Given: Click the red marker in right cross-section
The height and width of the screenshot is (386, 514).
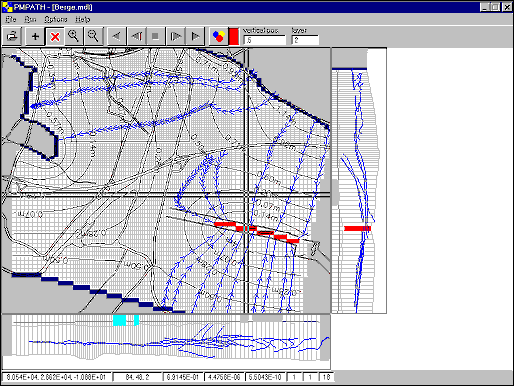Looking at the screenshot, I should tap(357, 228).
